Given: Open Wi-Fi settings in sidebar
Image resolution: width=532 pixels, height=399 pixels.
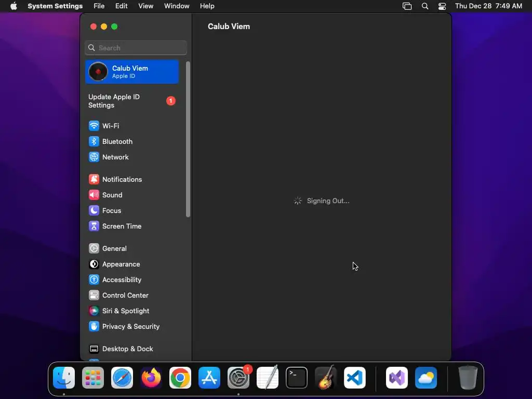Looking at the screenshot, I should (x=132, y=126).
